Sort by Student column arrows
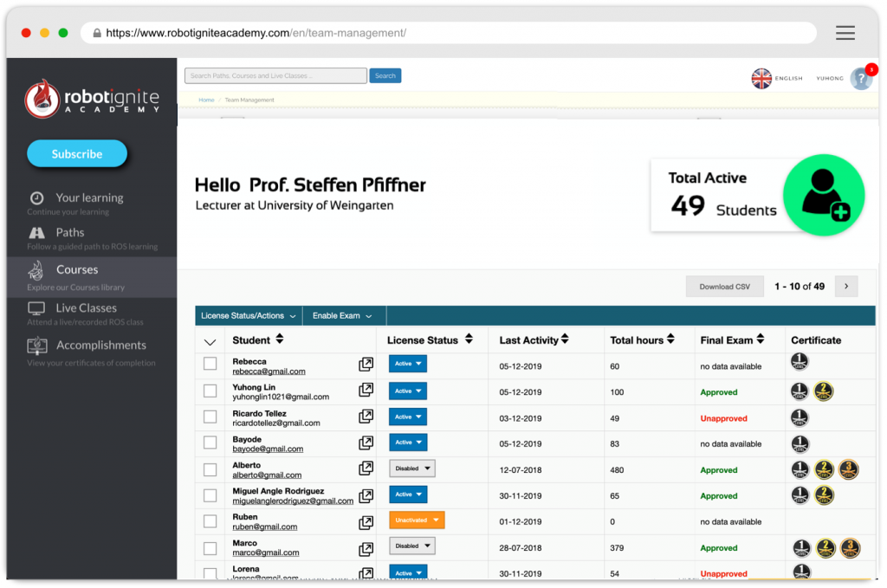The height and width of the screenshot is (588, 887). click(280, 339)
